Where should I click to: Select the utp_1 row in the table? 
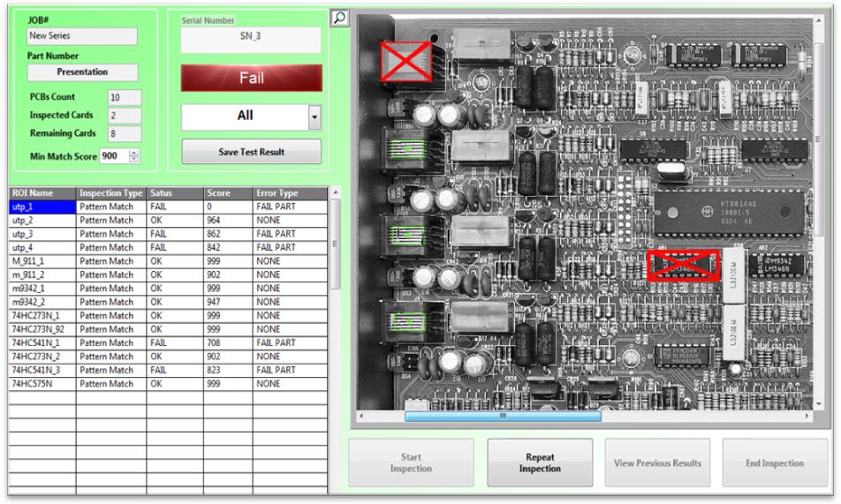tap(42, 205)
